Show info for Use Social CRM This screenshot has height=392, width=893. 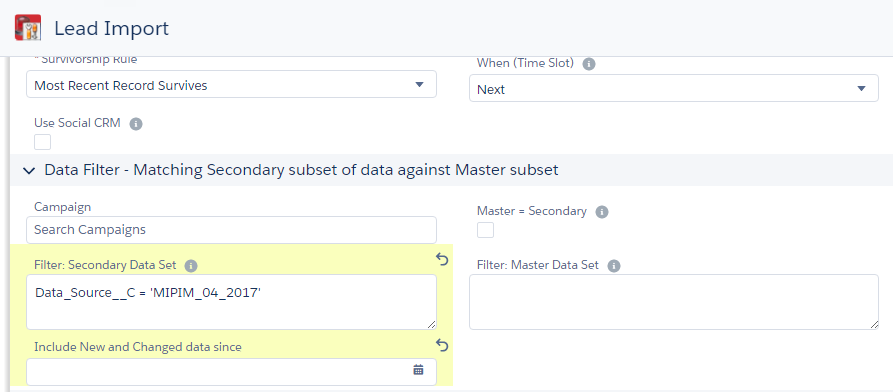pos(136,124)
